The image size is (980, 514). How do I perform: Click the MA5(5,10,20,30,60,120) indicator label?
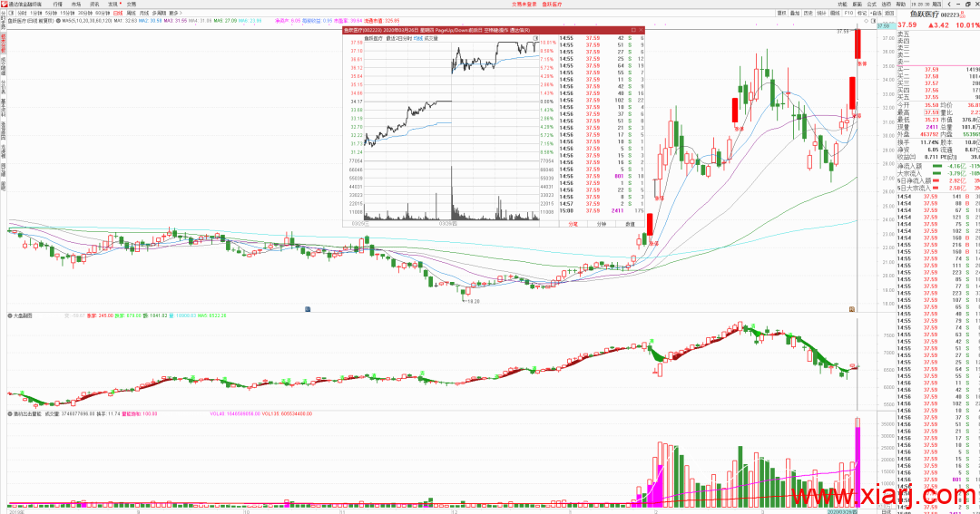(87, 21)
